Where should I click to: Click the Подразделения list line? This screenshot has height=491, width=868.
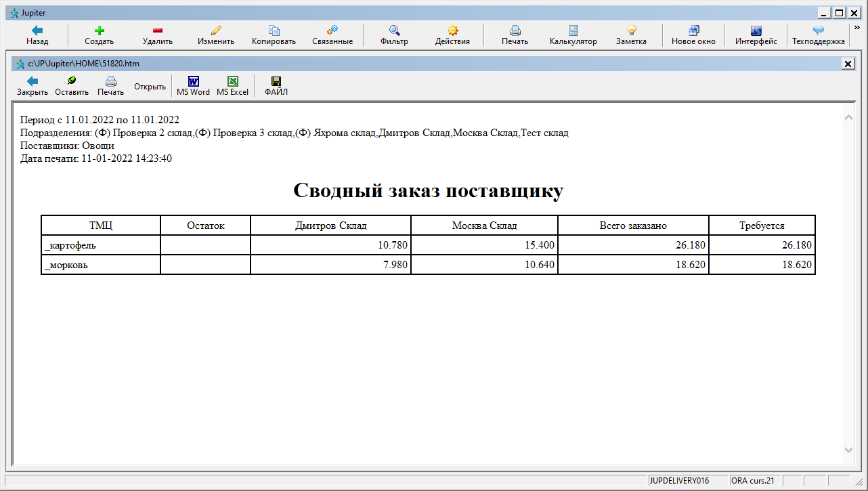[x=295, y=133]
